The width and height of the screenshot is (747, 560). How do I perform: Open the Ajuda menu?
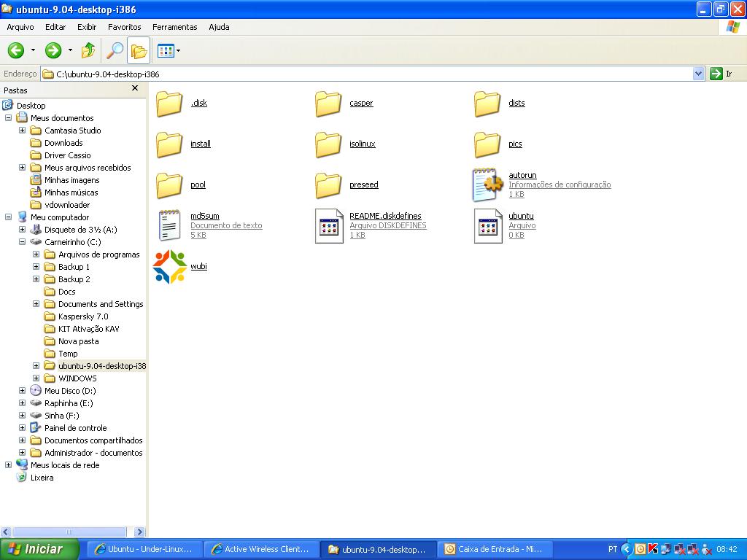219,27
